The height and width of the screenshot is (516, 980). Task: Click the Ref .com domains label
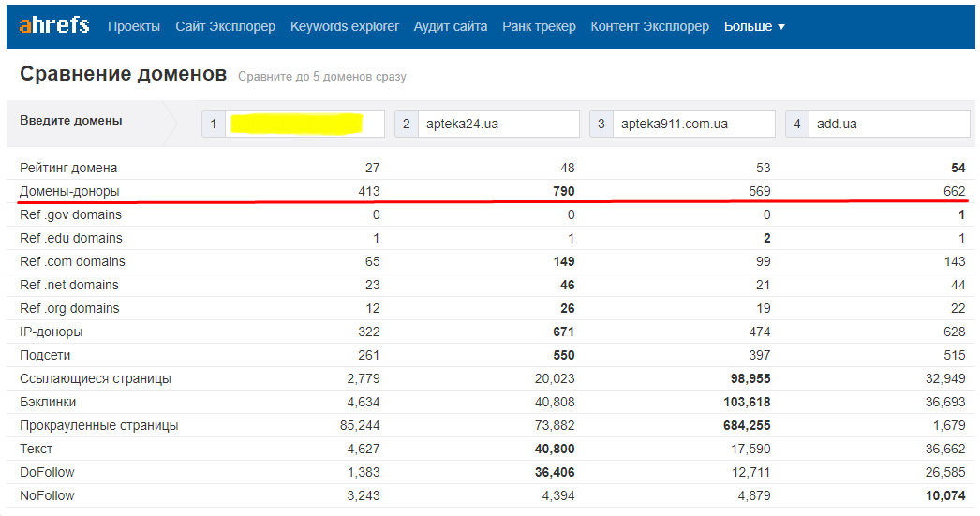pyautogui.click(x=72, y=262)
